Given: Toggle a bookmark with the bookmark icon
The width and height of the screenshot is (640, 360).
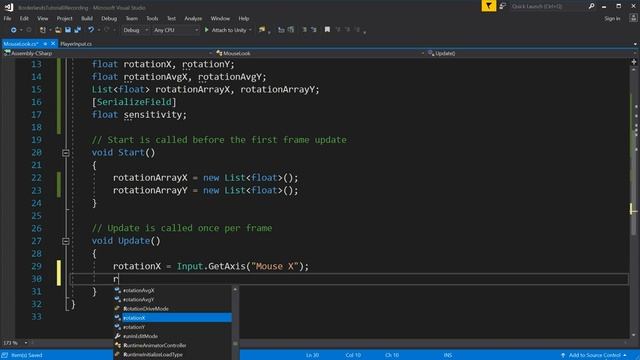Looking at the screenshot, I should coord(327,30).
